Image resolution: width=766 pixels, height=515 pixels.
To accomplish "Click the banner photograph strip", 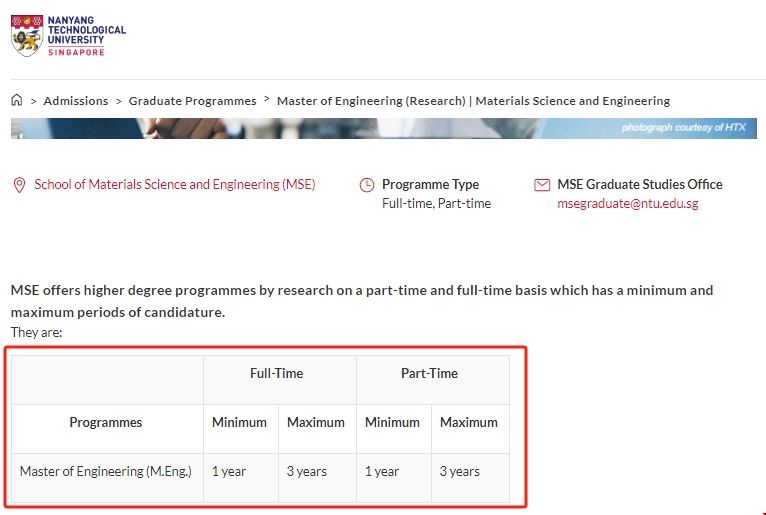I will (x=383, y=128).
